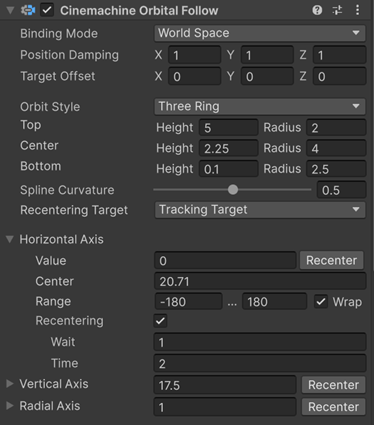
Task: Edit the Spline Curvature value field
Action: (x=341, y=190)
